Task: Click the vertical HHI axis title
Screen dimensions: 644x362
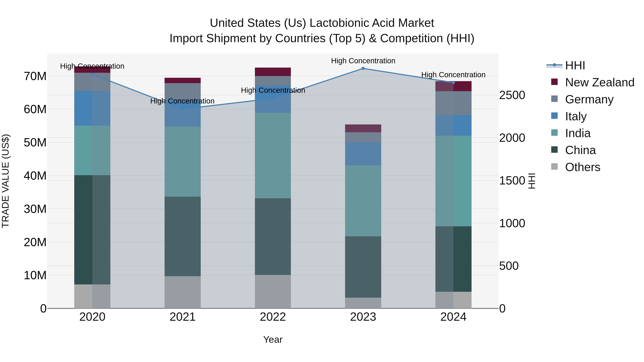Action: (531, 181)
